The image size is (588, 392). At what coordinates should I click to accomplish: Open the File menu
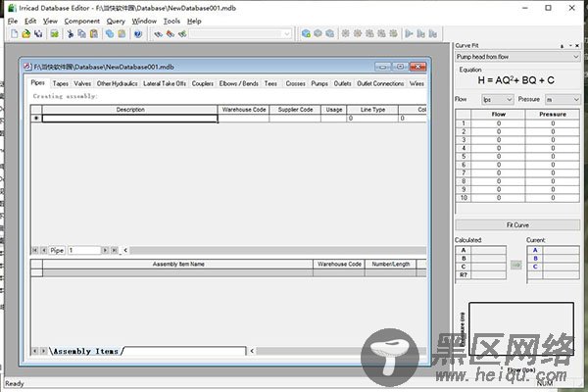13,22
